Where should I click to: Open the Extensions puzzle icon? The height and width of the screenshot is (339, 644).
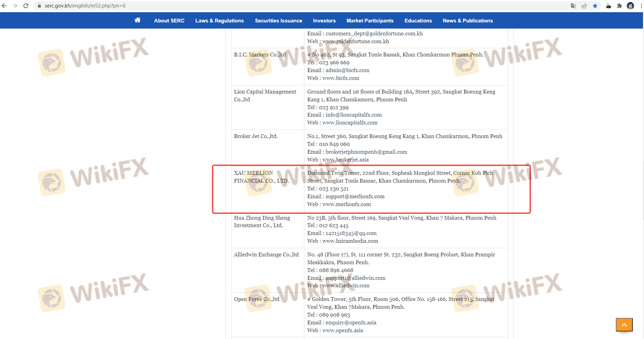point(620,6)
